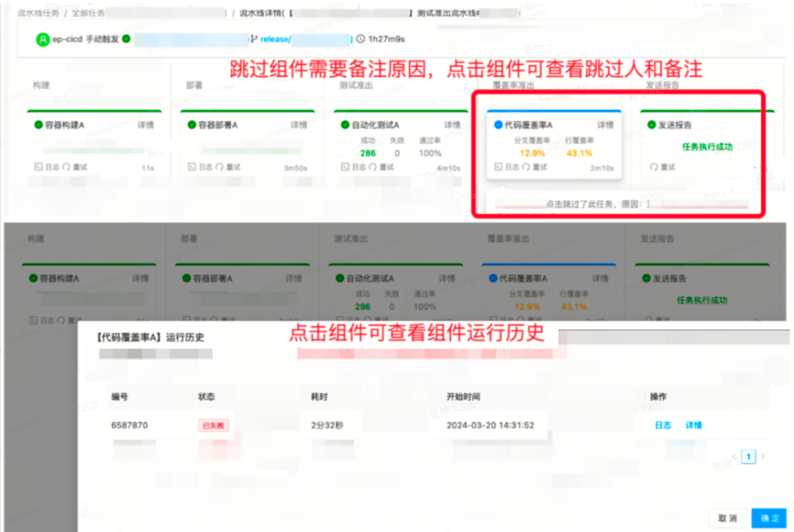Screen dimensions: 794x532
Task: Select page 1 in the dialog pagination
Action: pos(748,456)
